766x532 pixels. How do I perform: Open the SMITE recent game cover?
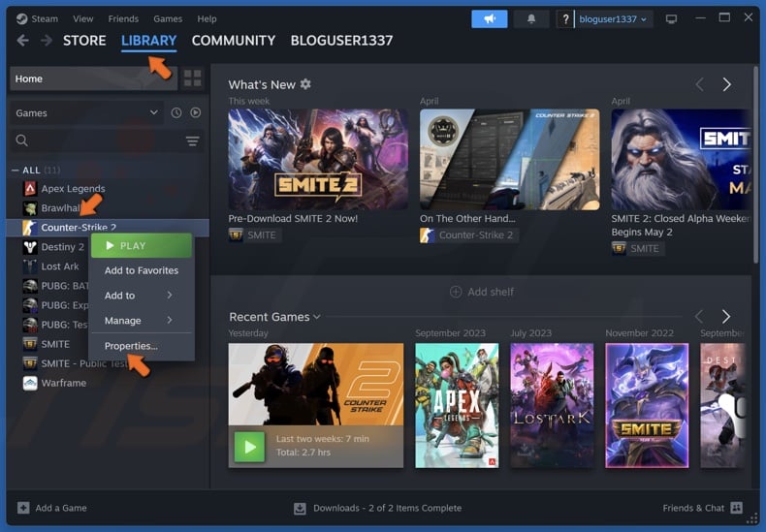(x=647, y=406)
